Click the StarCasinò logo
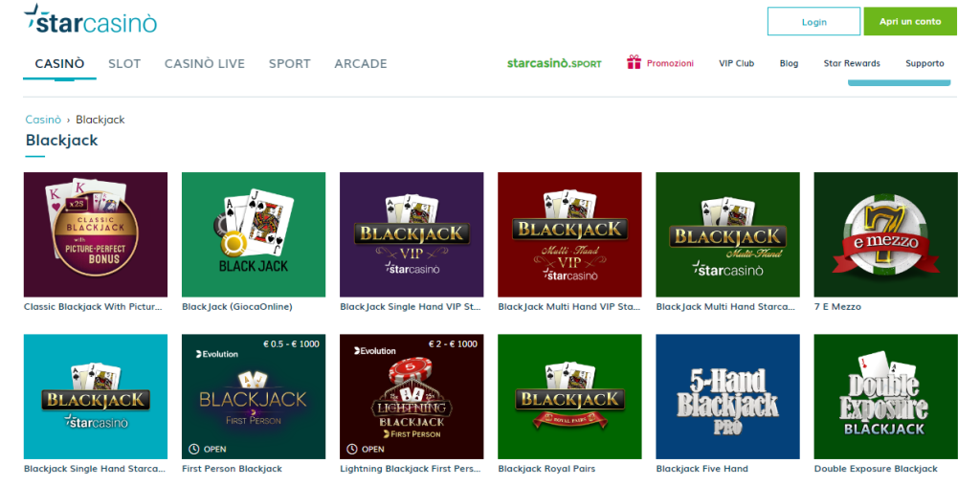The image size is (980, 486). [90, 19]
